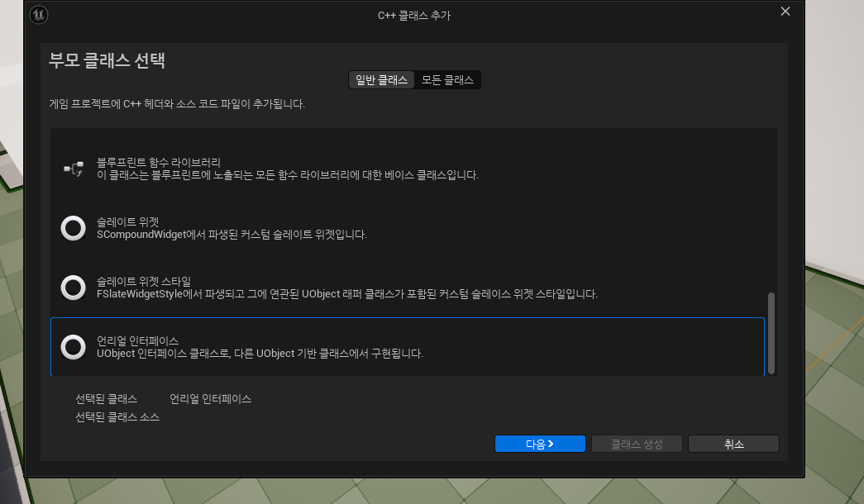
Task: Click the 부모 클래스 선택 heading
Action: 107,60
